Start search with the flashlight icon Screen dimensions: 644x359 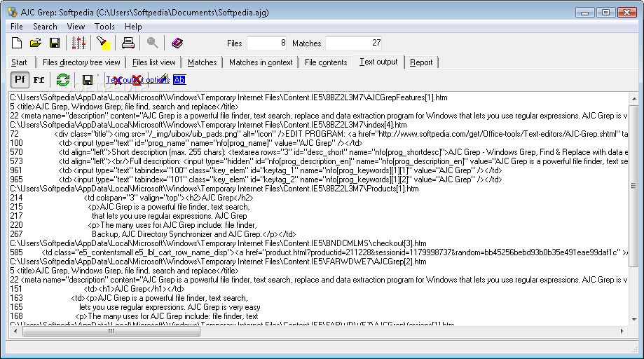point(103,43)
